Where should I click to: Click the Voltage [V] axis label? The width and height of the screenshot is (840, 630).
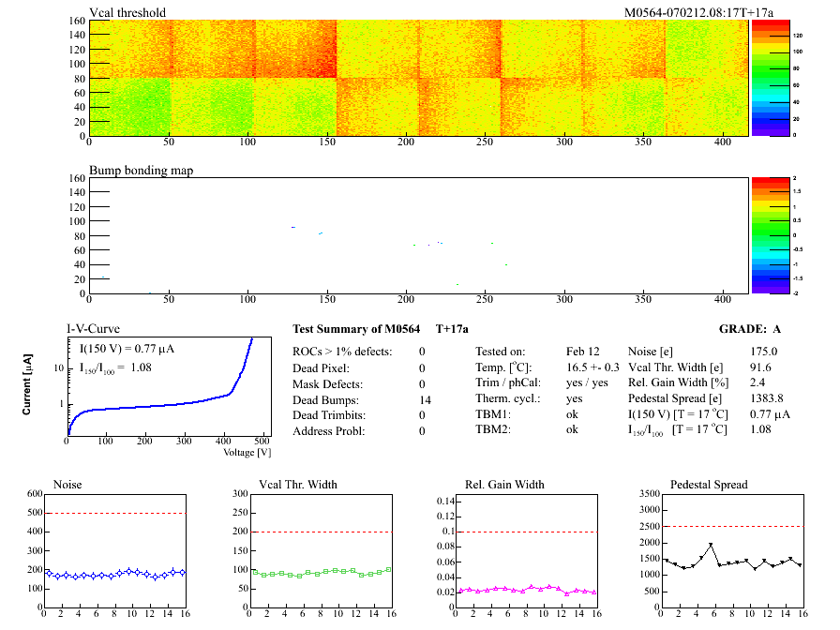click(x=247, y=453)
